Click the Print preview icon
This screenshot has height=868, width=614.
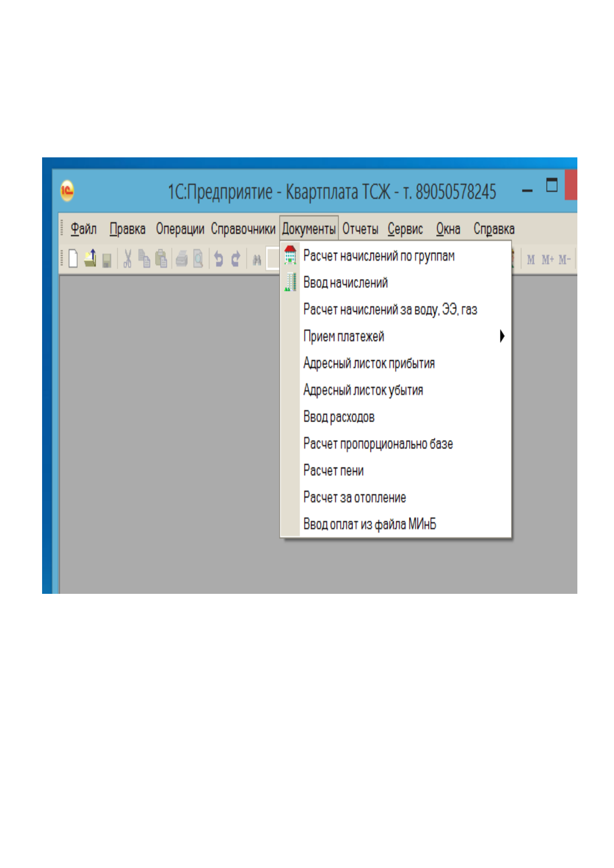pos(198,258)
